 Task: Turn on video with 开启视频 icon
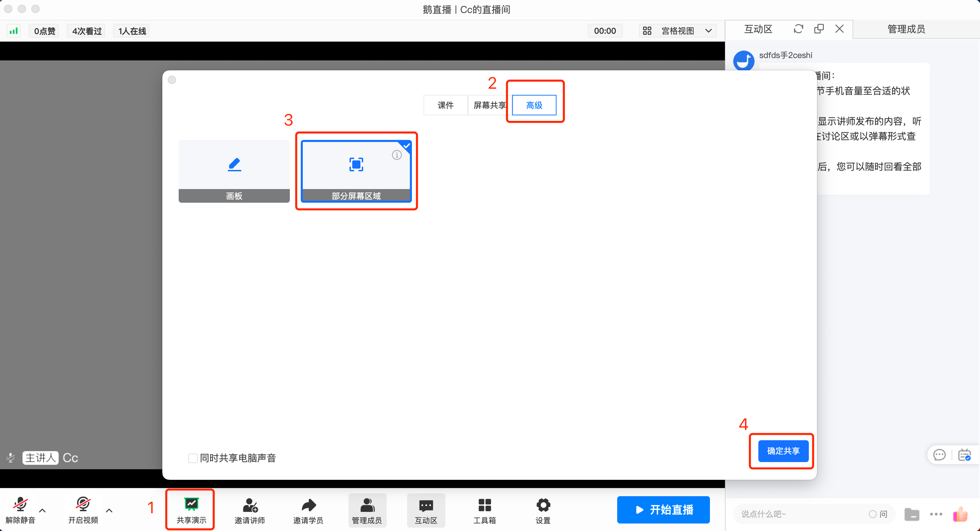[x=83, y=504]
